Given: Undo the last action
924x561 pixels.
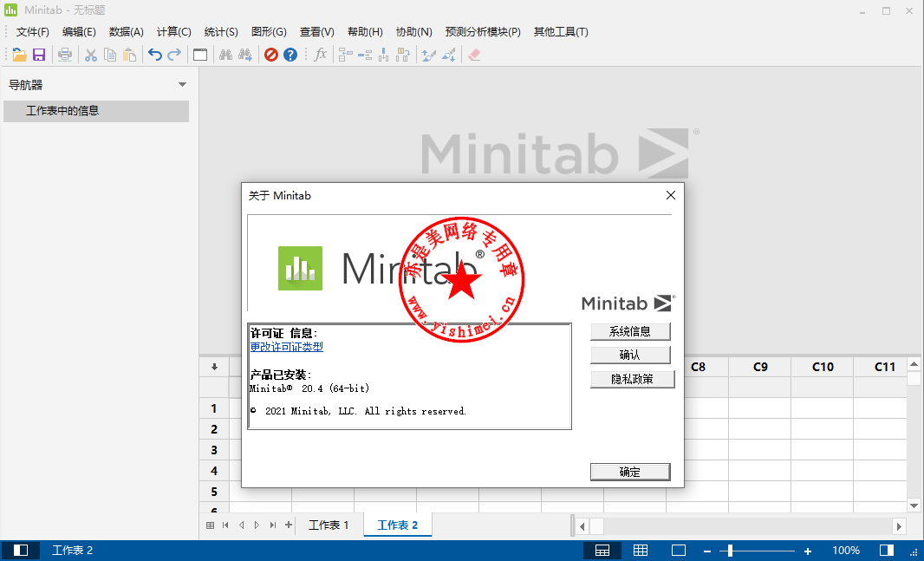Looking at the screenshot, I should click(155, 55).
